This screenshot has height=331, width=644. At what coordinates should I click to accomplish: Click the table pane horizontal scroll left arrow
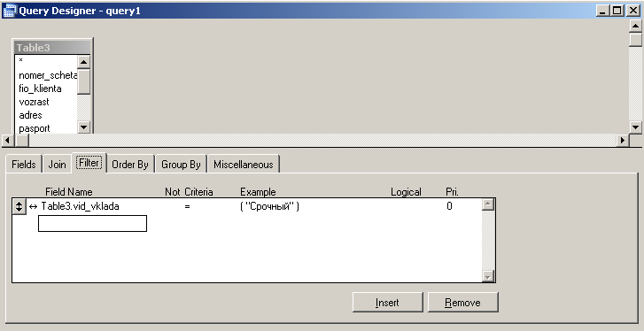click(8, 140)
